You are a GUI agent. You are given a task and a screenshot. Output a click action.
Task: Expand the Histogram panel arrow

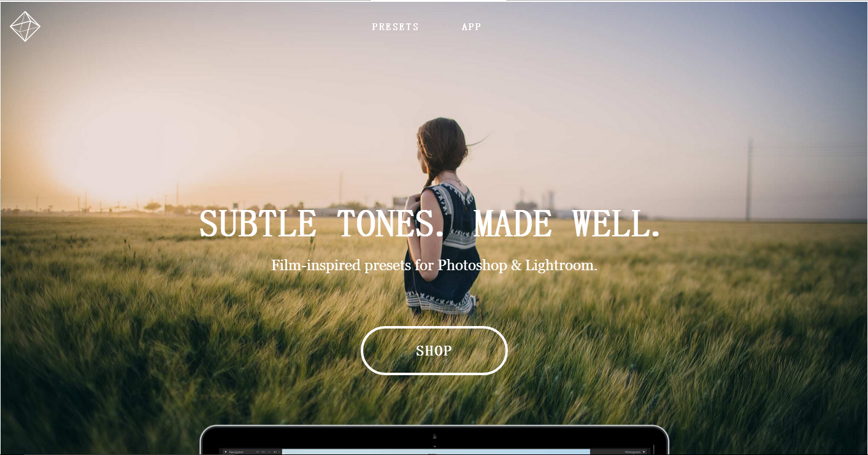click(x=644, y=452)
